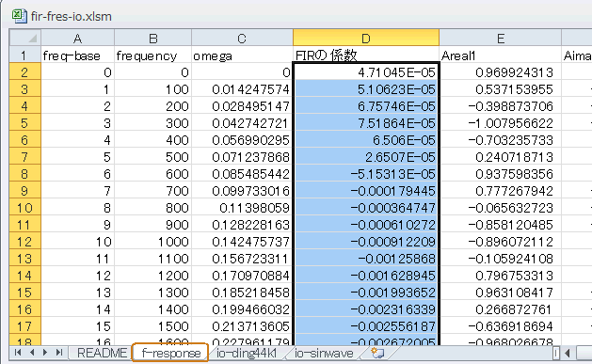Click horizontal scrollbar left arrow
Screen dimensions: 592x364
point(568,354)
